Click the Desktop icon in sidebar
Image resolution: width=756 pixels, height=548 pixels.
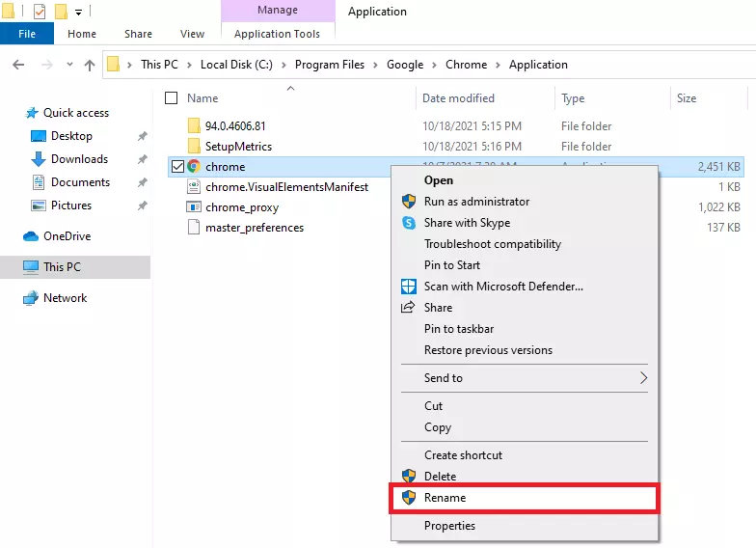coord(39,136)
